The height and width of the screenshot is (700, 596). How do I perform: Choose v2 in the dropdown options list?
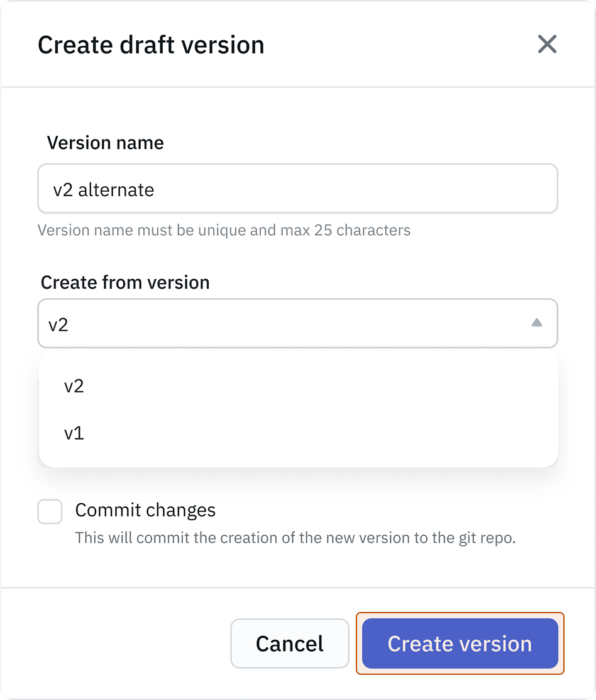[x=74, y=386]
